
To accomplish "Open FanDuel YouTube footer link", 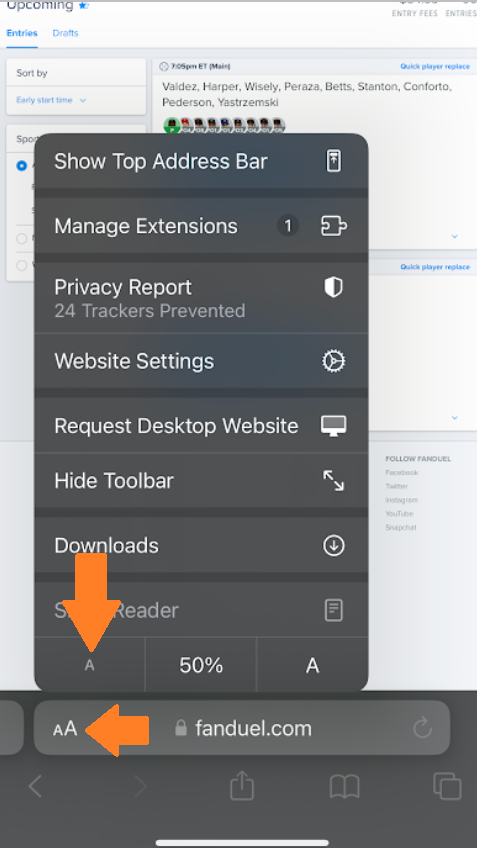I will pyautogui.click(x=399, y=514).
